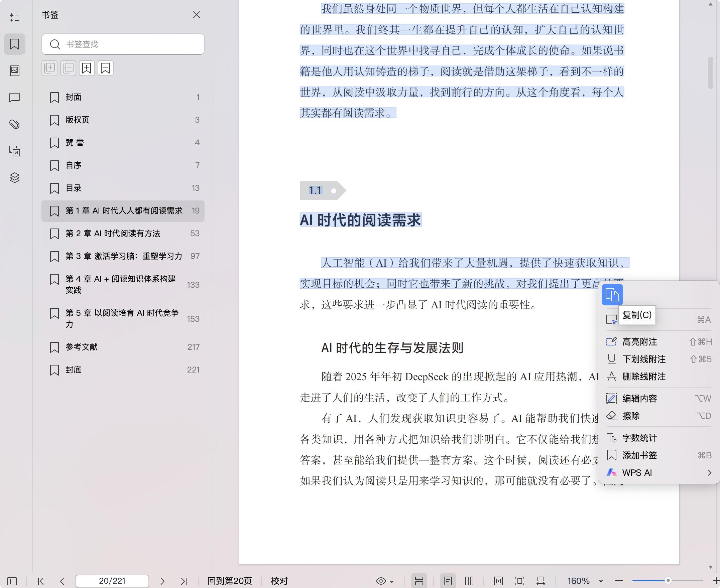Click the heading AI 时代的阅读需求
This screenshot has width=720, height=588.
[361, 220]
